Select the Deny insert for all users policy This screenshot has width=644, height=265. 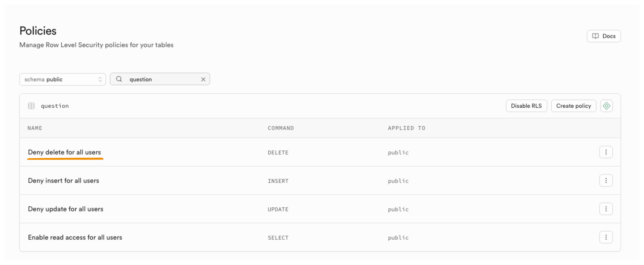(64, 181)
